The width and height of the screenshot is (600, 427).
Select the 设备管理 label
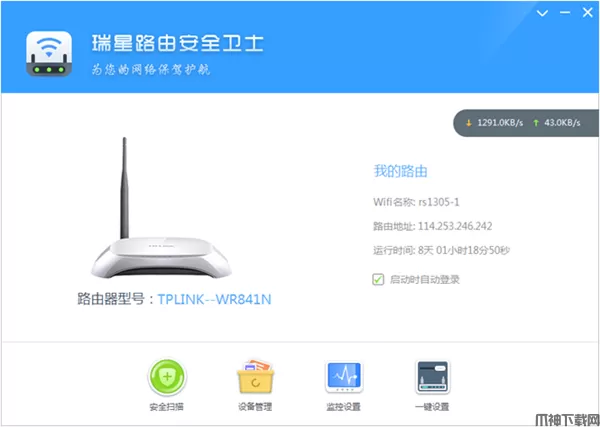click(255, 407)
